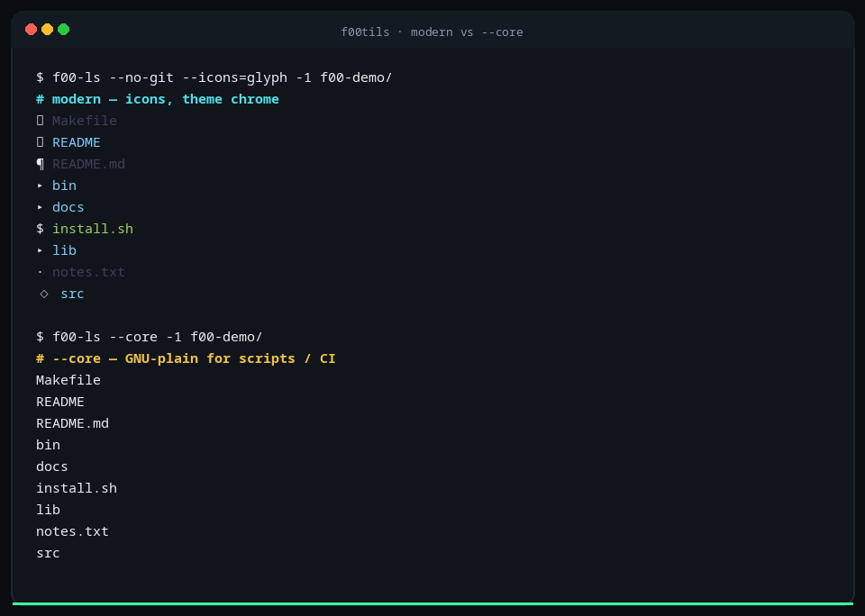Click the red close window button
Screen dimensions: 865x616
coord(31,29)
